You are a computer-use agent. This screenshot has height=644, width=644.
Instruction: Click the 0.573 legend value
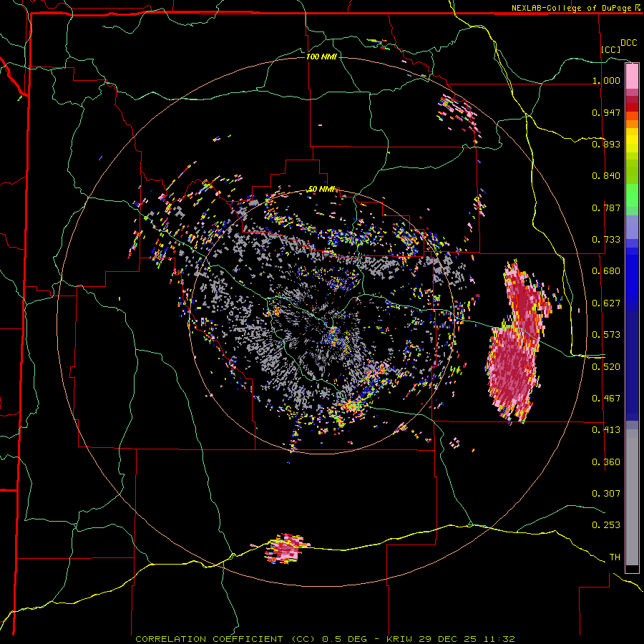606,335
